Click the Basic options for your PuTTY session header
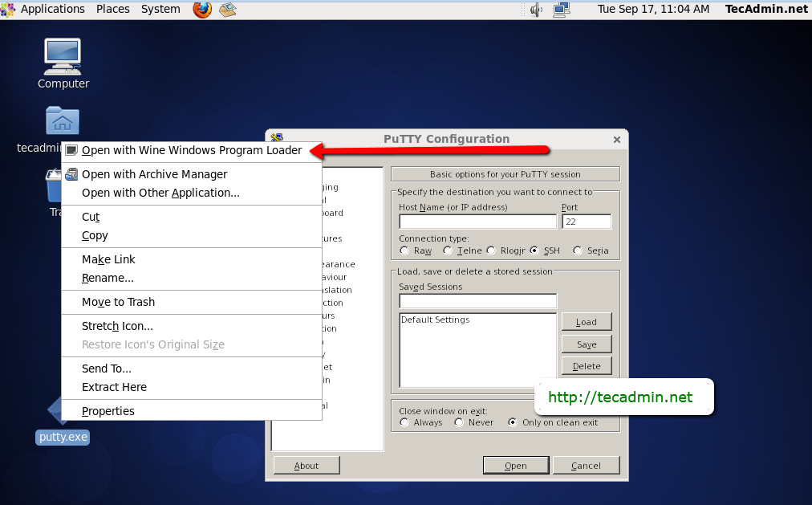 click(x=505, y=174)
